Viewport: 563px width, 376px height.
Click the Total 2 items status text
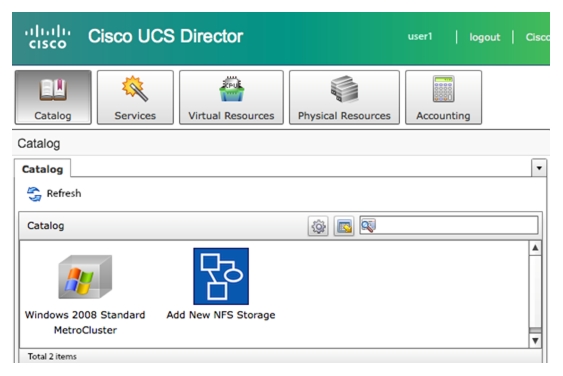click(52, 356)
